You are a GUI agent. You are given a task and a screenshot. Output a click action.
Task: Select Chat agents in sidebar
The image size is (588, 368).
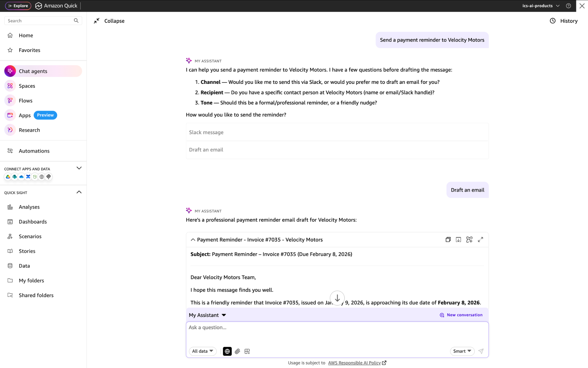tap(43, 71)
